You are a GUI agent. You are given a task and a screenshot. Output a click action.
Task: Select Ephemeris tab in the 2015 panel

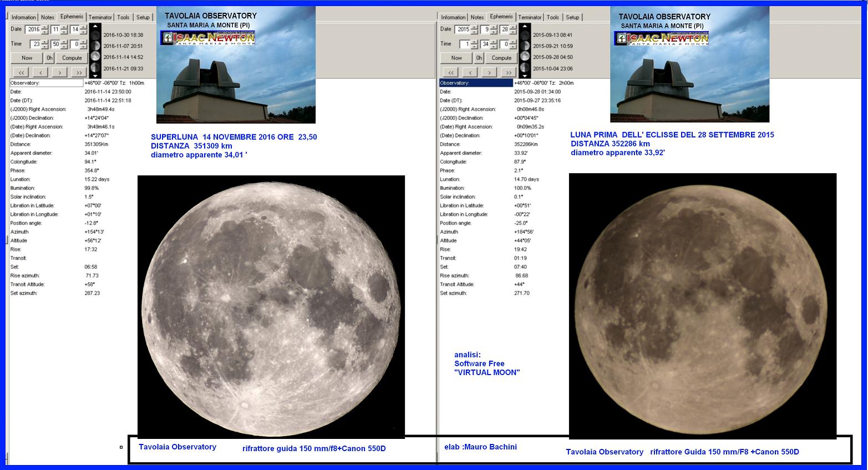point(501,17)
